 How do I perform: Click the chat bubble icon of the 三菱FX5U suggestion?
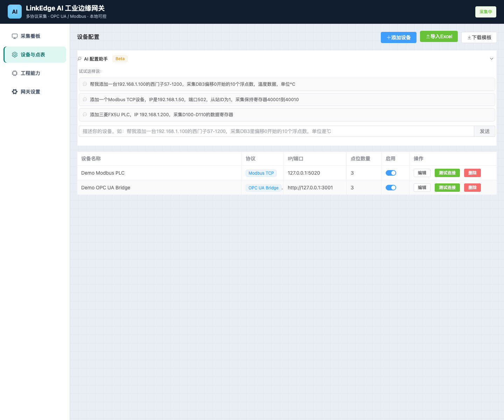point(85,114)
